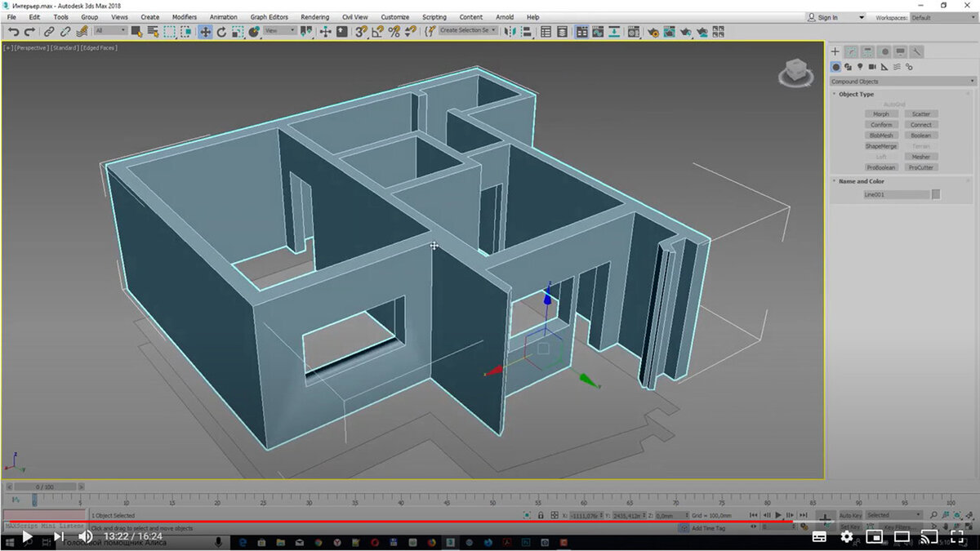
Task: Switch to the Utilities tab (wrench icon)
Action: [x=916, y=51]
